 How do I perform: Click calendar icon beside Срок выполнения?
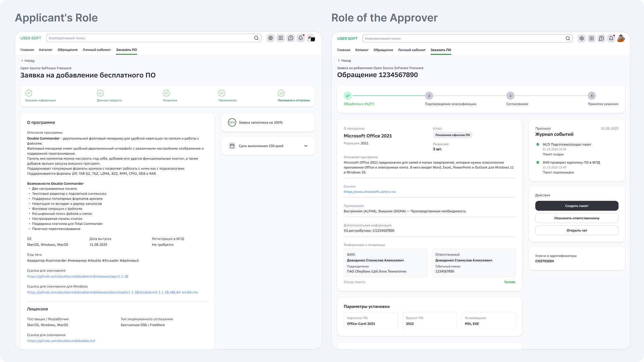pyautogui.click(x=232, y=146)
